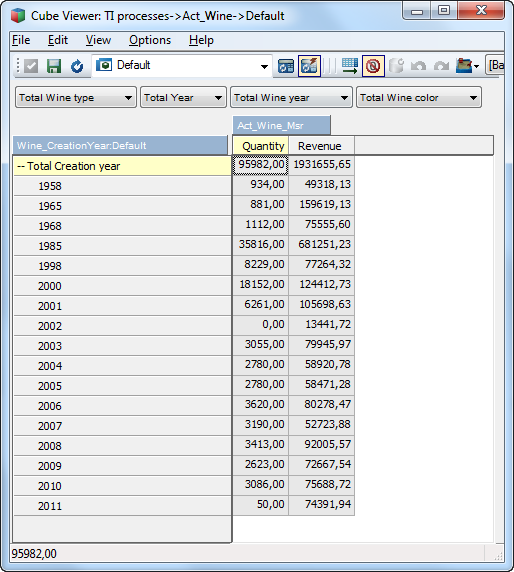Expand the Default view dropdown

264,66
